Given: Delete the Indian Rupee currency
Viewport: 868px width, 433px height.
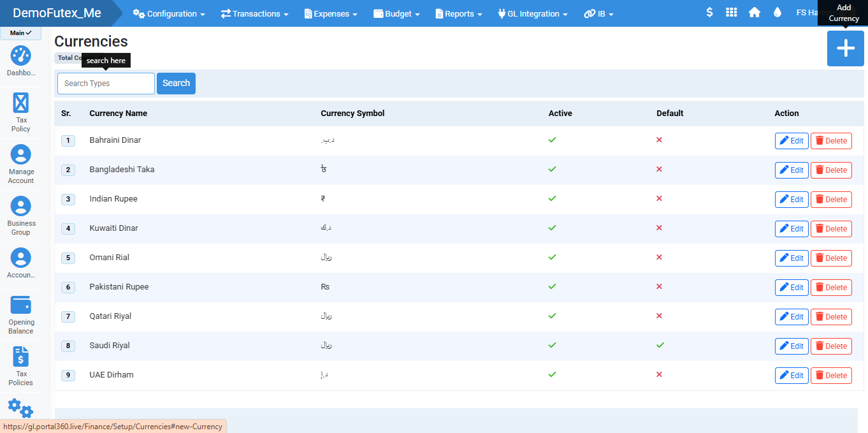Looking at the screenshot, I should tap(831, 200).
